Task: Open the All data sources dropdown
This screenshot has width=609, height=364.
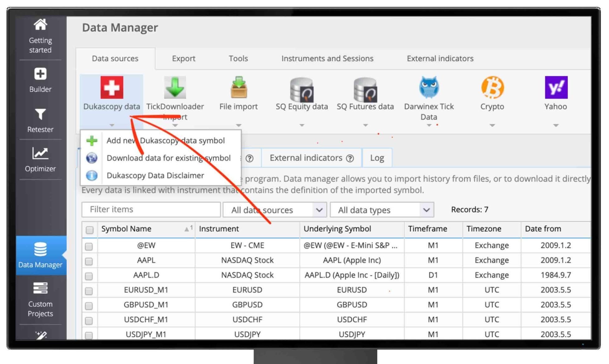Action: tap(275, 210)
